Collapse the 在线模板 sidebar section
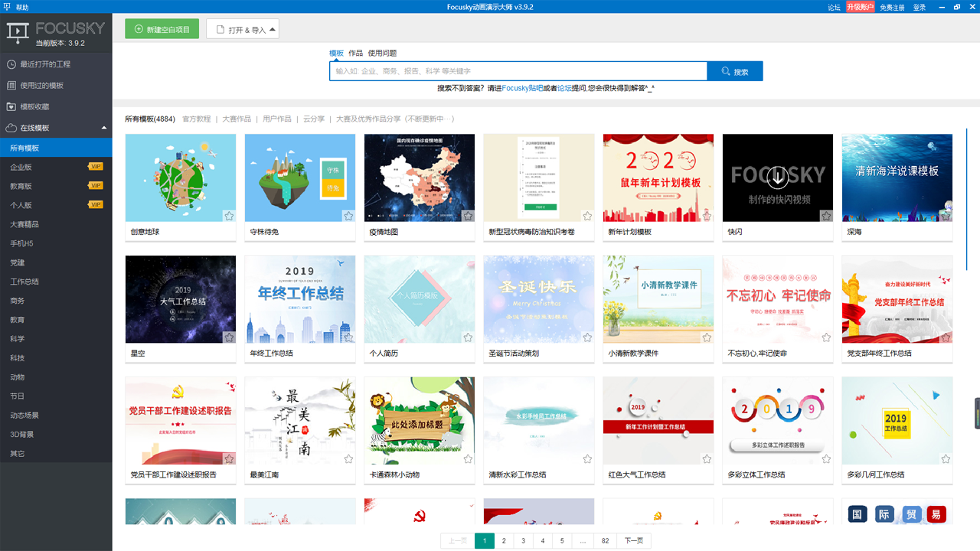Screen dimensions: 980x551 tap(104, 128)
